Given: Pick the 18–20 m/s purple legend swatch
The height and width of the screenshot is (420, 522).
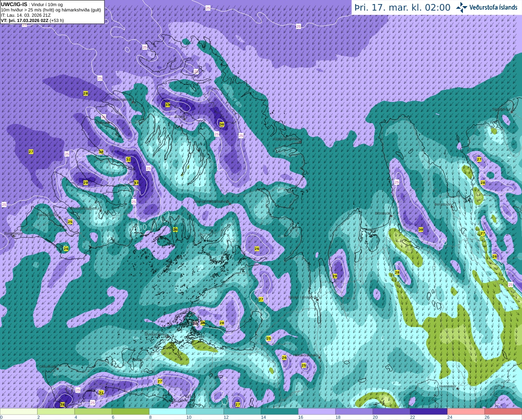Looking at the screenshot, I should click(354, 411).
